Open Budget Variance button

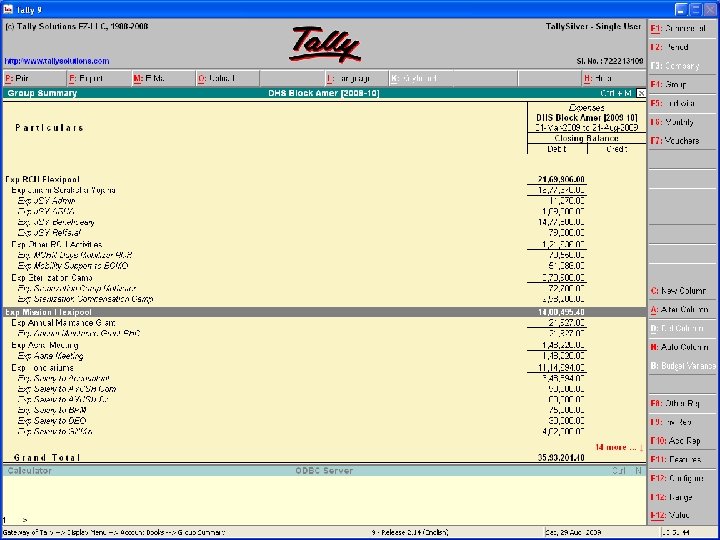pos(682,366)
